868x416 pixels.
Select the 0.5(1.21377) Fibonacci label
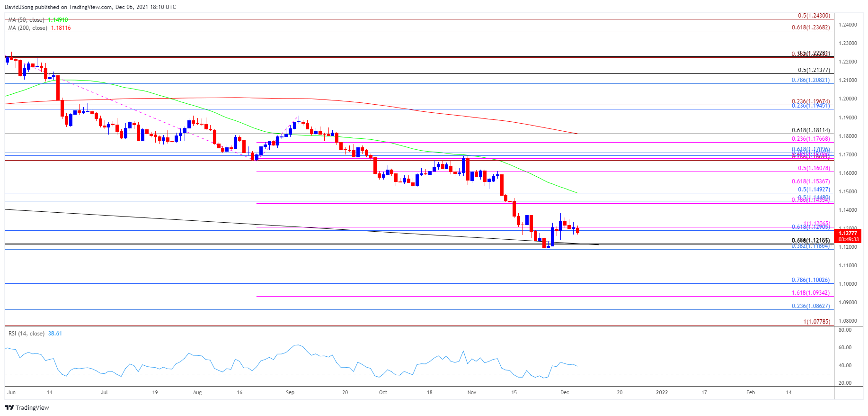(814, 70)
